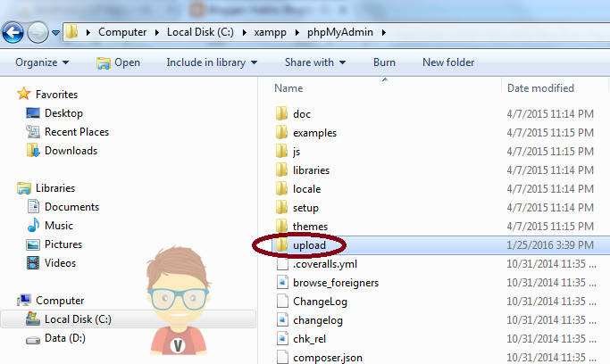Select the themes folder icon
Image resolution: width=610 pixels, height=364 pixels.
click(281, 226)
